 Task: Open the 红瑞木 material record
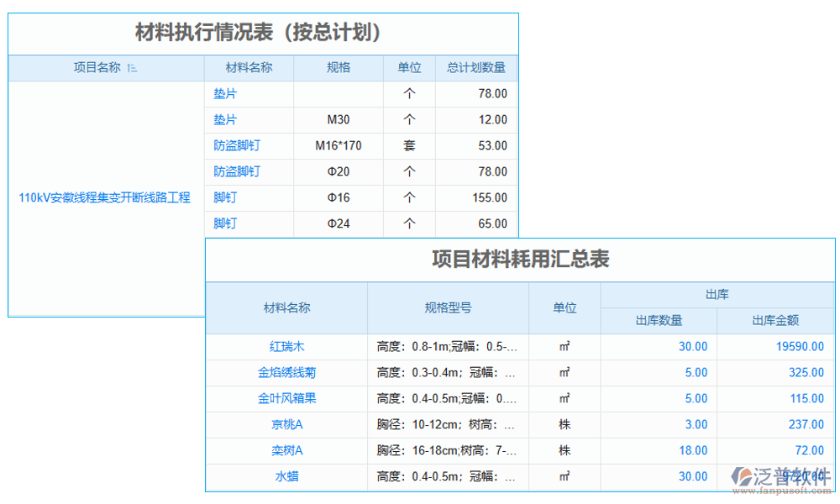(286, 346)
